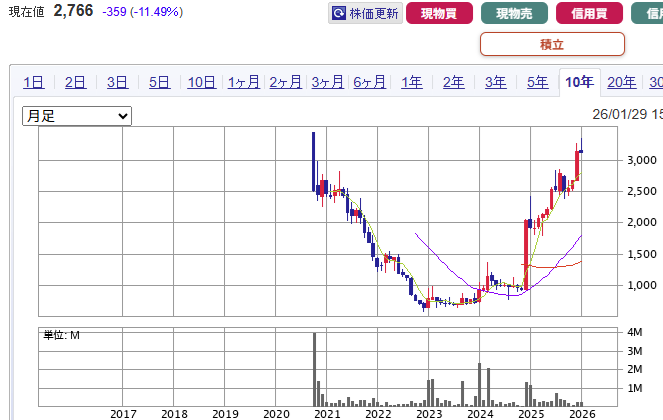
Task: Show the 2ヶ月 chart range
Action: click(286, 83)
